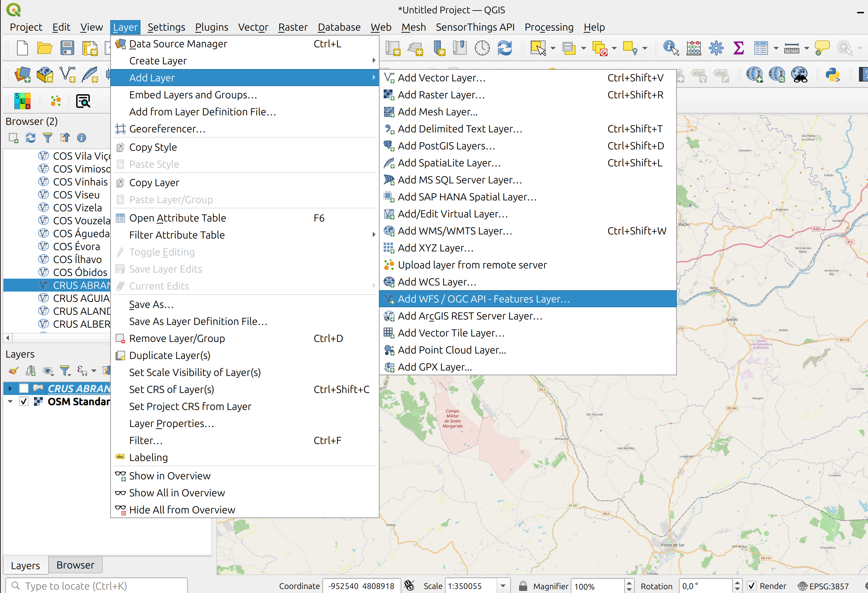Image resolution: width=868 pixels, height=593 pixels.
Task: Open the Scale dropdown arrow
Action: click(503, 586)
